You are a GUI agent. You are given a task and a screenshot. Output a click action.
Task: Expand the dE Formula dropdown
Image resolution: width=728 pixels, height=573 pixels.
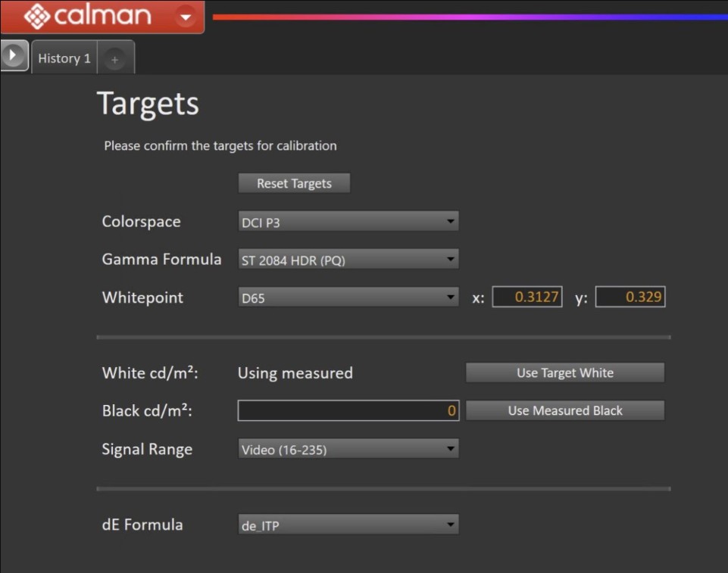coord(348,525)
